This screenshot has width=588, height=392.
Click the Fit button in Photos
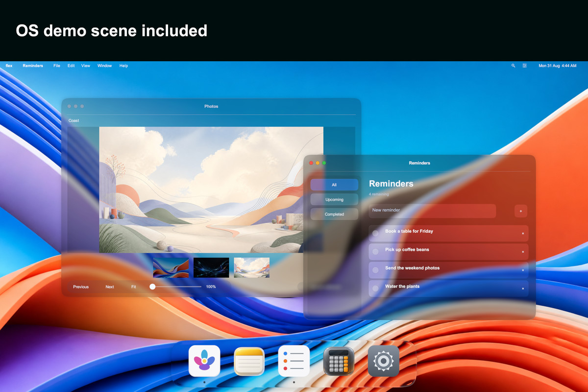(133, 287)
